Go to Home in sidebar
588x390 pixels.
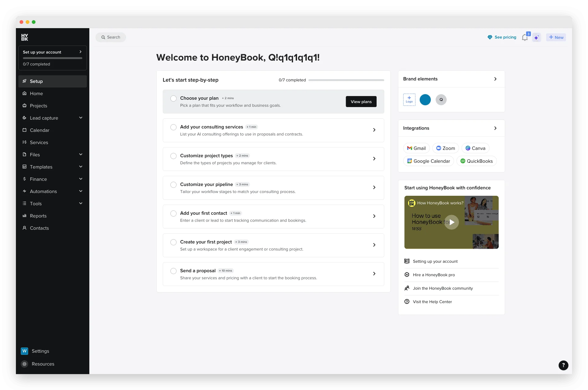point(53,93)
